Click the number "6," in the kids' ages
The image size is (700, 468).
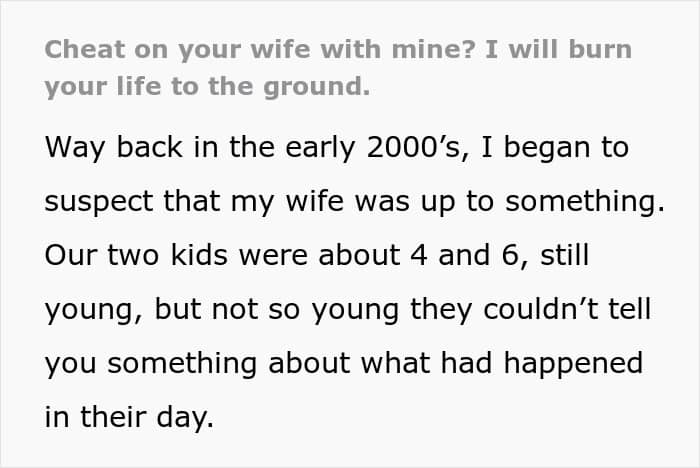(516, 256)
